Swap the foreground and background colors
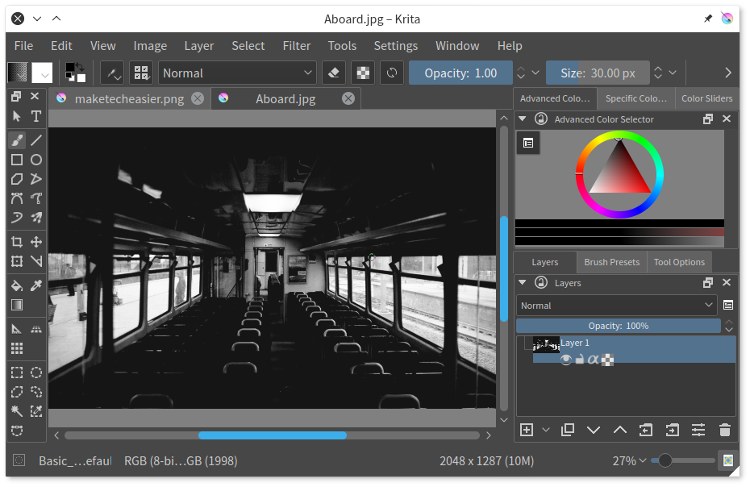 pos(80,66)
